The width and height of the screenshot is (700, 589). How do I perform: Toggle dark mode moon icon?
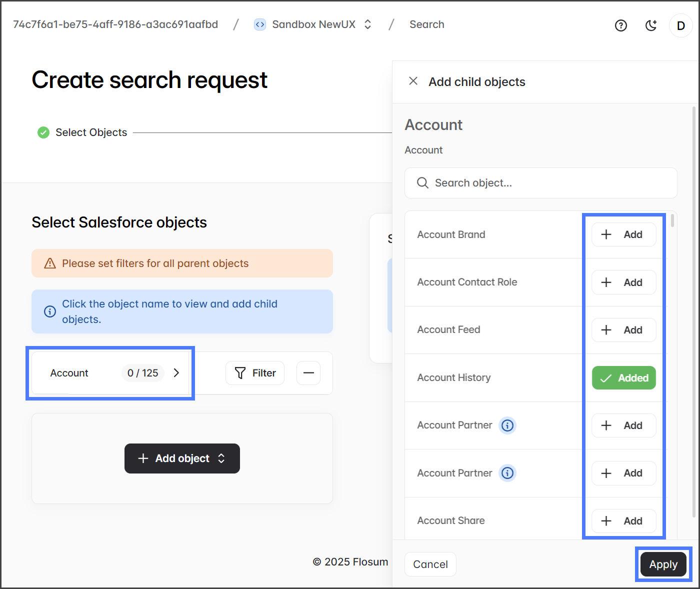[650, 25]
